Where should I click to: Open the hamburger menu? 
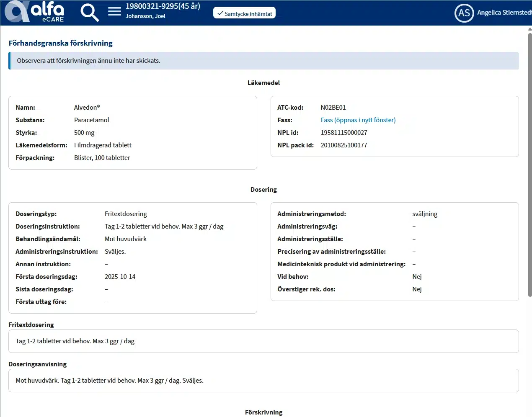tap(114, 11)
